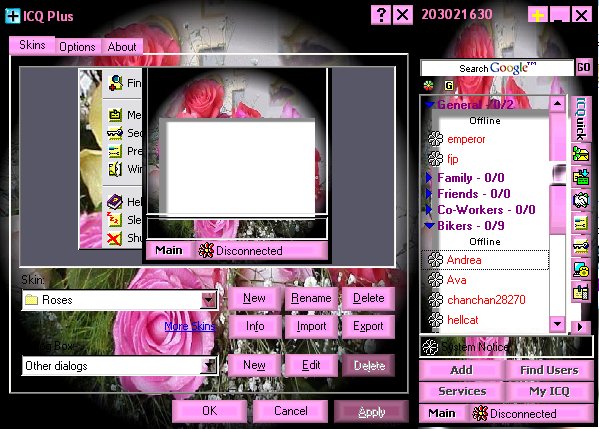Click the key security icon in ICQuick sidebar
Viewport: 599px width, 429px height.
click(x=581, y=246)
